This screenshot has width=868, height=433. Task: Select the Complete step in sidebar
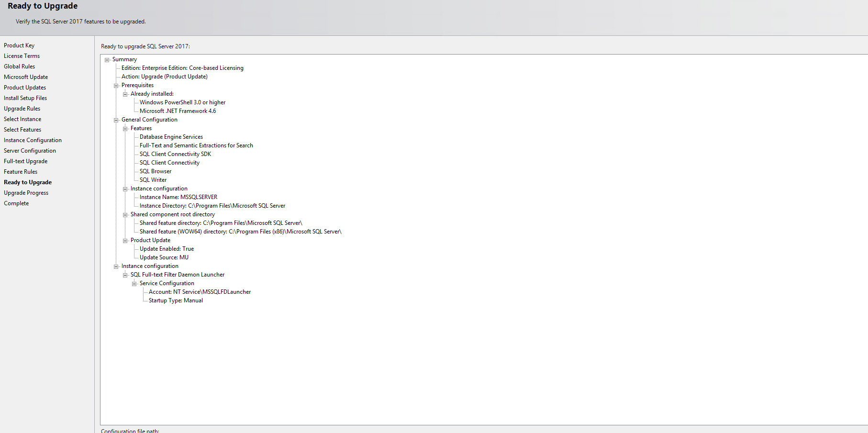[x=16, y=203]
